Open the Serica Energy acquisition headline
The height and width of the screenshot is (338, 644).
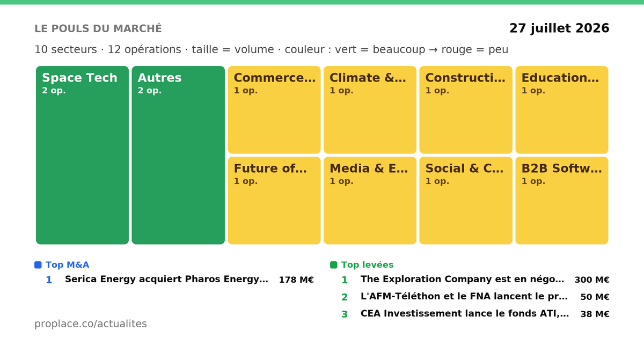[x=166, y=280]
